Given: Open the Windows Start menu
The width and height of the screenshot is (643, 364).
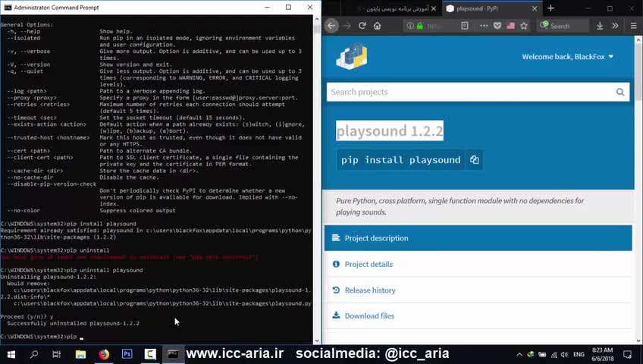Looking at the screenshot, I should tap(11, 354).
